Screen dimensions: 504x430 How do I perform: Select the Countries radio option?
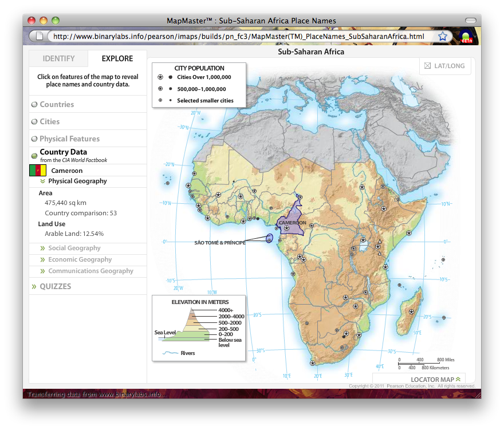[34, 104]
